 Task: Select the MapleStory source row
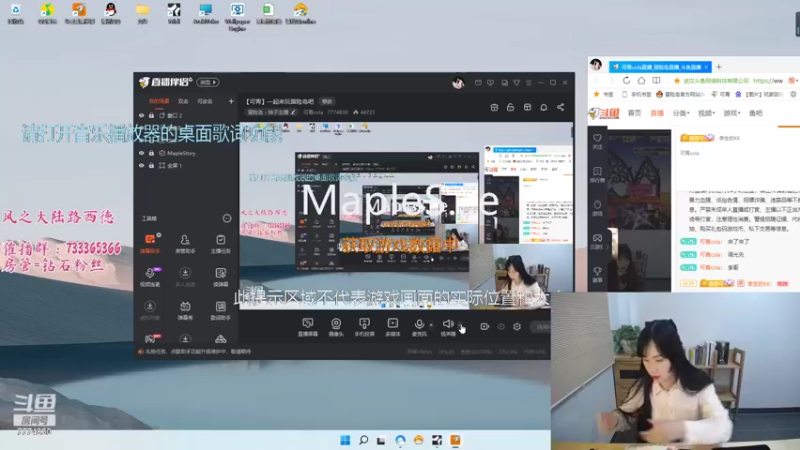tap(186, 153)
